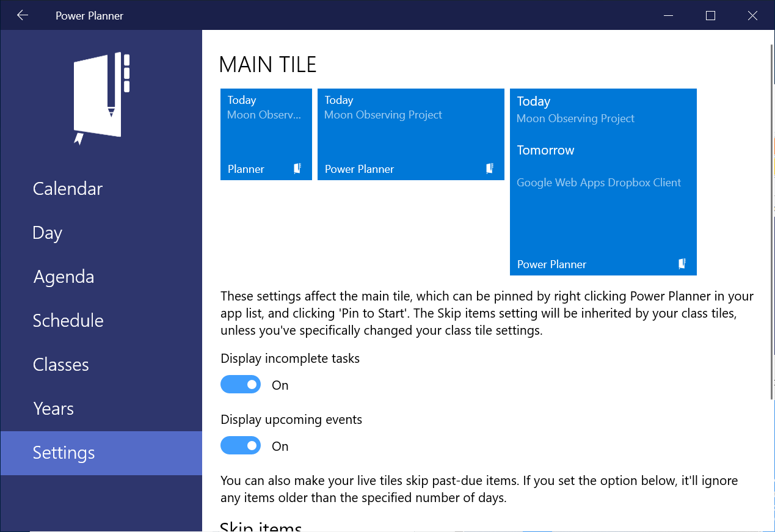Click the MAIN TILE heading

[267, 64]
